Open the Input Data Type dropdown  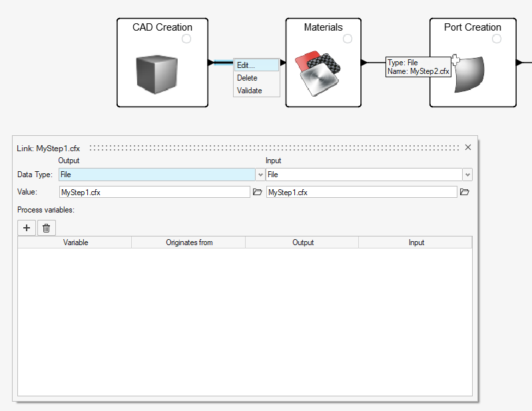coord(467,175)
